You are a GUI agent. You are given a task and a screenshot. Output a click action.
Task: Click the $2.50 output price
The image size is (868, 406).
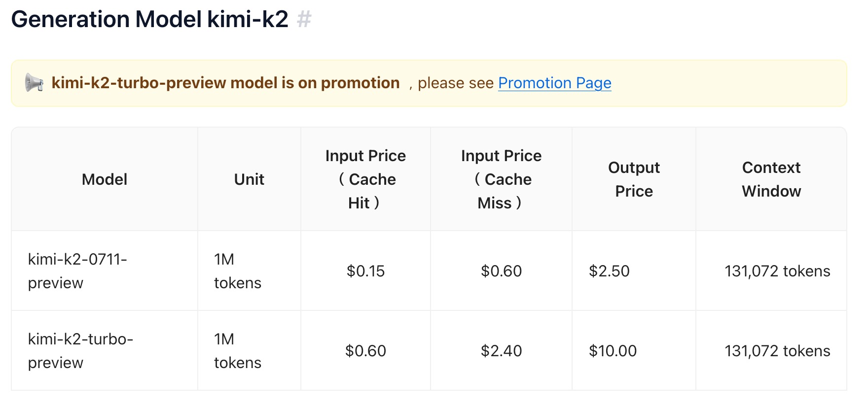(609, 271)
